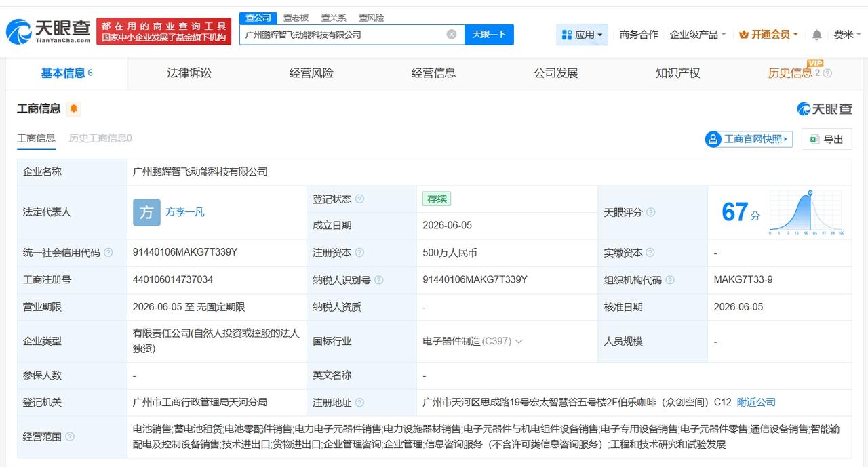Open the 应用 dropdown menu

pyautogui.click(x=583, y=35)
